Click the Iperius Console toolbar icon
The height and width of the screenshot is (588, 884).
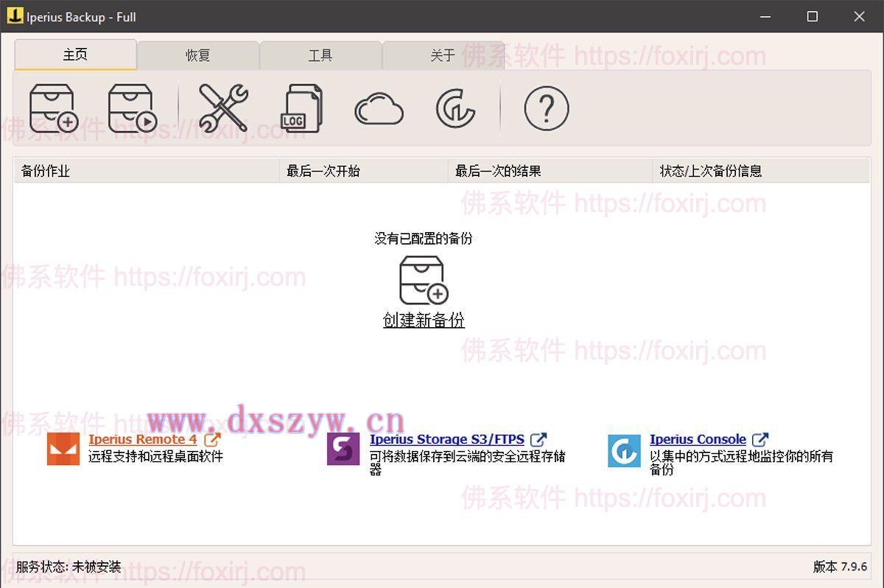coord(456,109)
